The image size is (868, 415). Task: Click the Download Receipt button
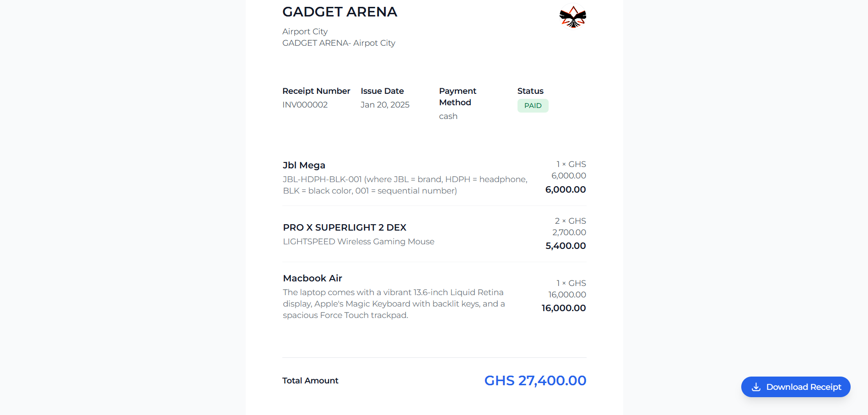pyautogui.click(x=796, y=387)
